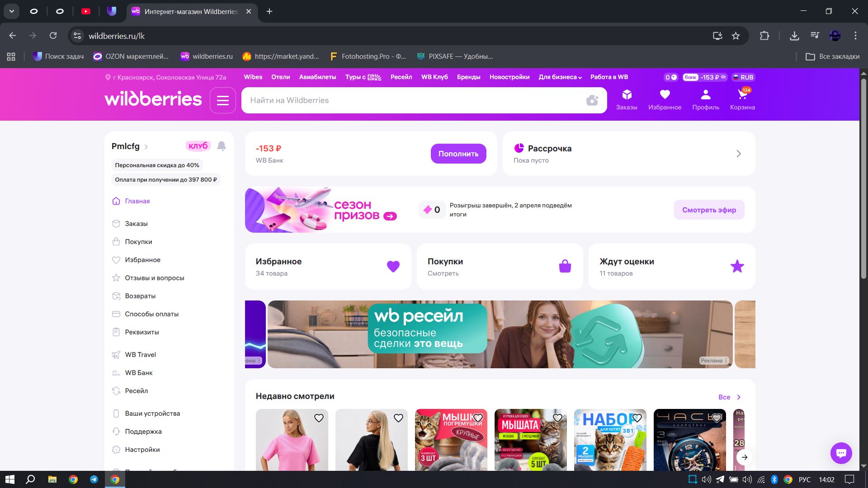Expand Для бизнеса dropdown

click(x=560, y=77)
